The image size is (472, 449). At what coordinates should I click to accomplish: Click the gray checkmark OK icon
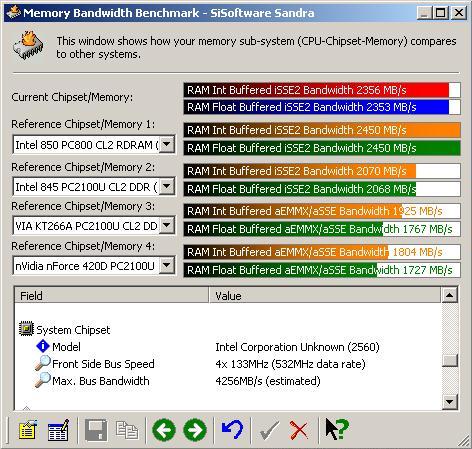[269, 430]
